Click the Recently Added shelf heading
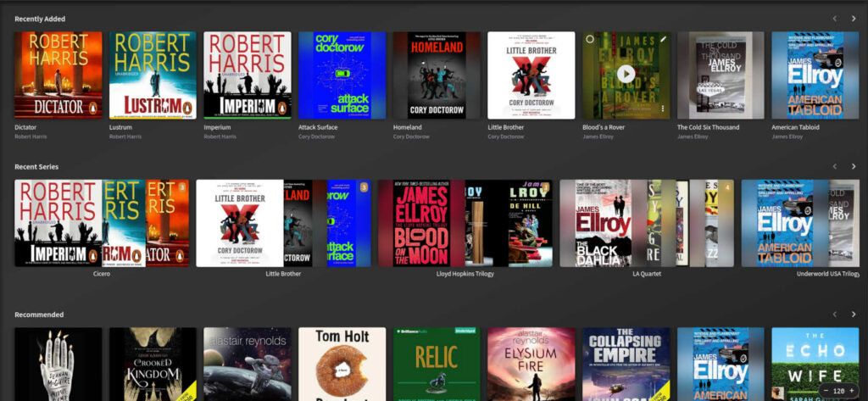Image resolution: width=868 pixels, height=401 pixels. (x=40, y=19)
